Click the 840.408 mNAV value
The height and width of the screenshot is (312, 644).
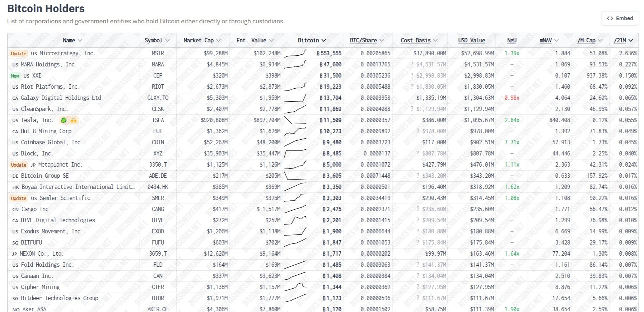[560, 120]
